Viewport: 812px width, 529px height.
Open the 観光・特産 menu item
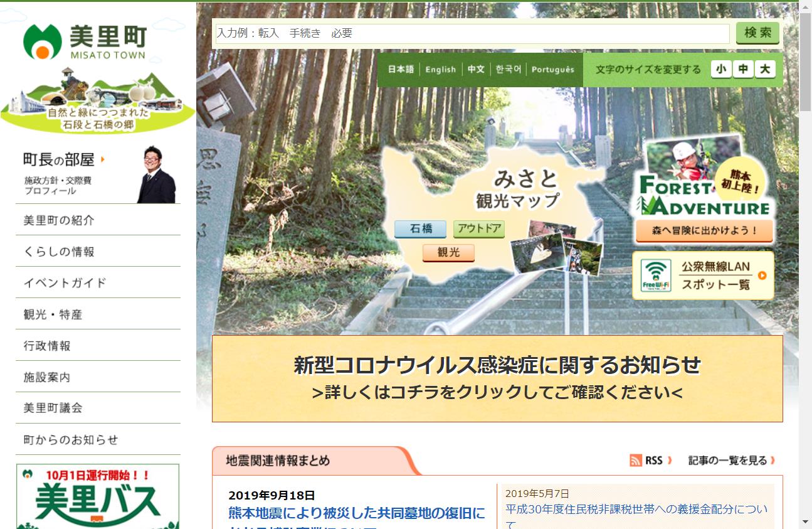(x=53, y=314)
